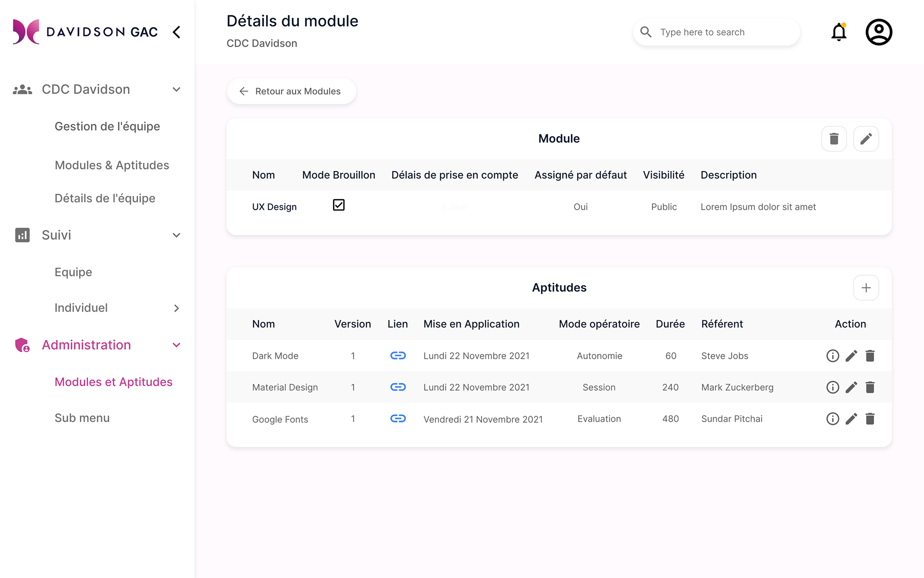Collapse the Suivi menu section
The width and height of the screenshot is (924, 578).
tap(176, 235)
